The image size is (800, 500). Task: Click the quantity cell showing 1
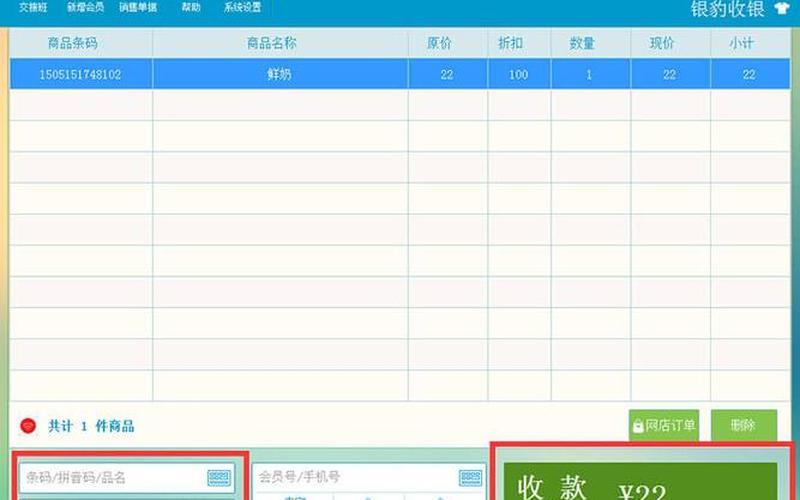[591, 74]
